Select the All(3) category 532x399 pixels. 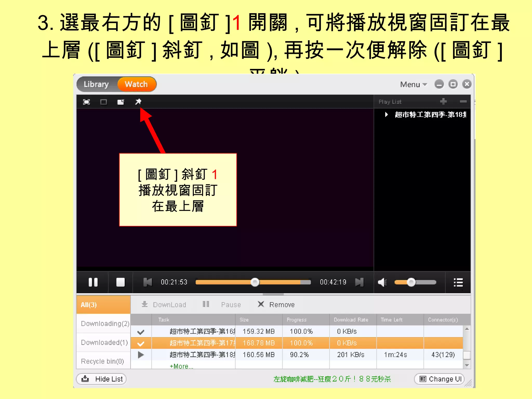(103, 305)
